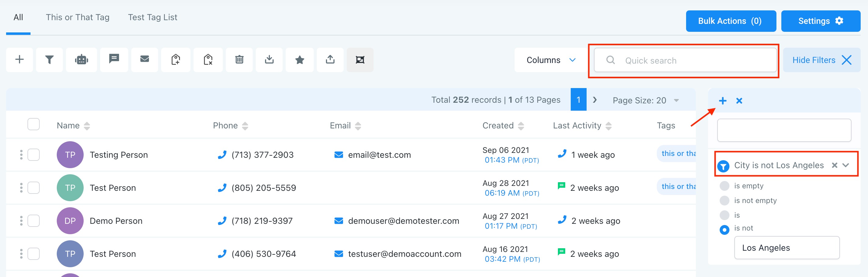Click email address testuser@demoaccount.com
The height and width of the screenshot is (277, 868).
tap(405, 254)
